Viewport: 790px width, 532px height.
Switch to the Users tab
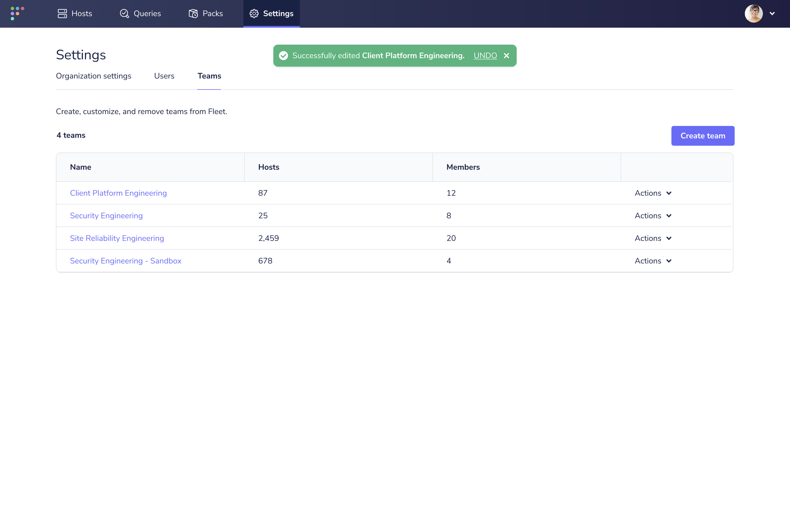pyautogui.click(x=164, y=76)
